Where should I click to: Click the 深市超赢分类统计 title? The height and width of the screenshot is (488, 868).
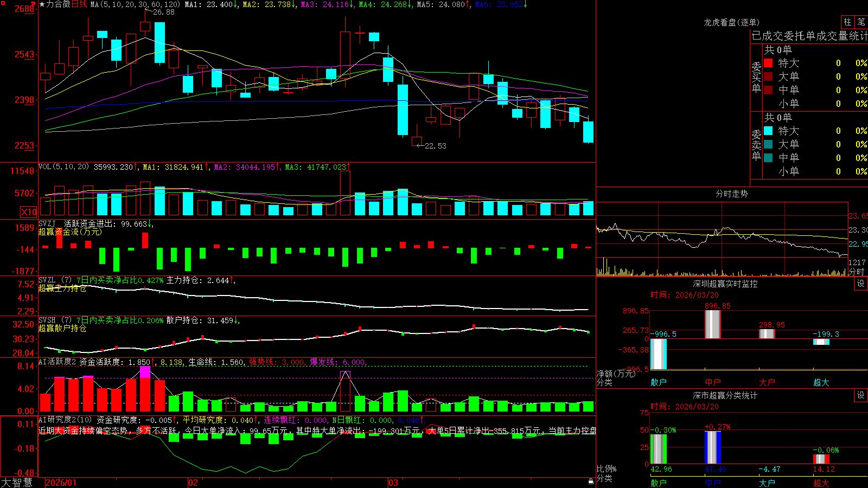click(x=725, y=395)
